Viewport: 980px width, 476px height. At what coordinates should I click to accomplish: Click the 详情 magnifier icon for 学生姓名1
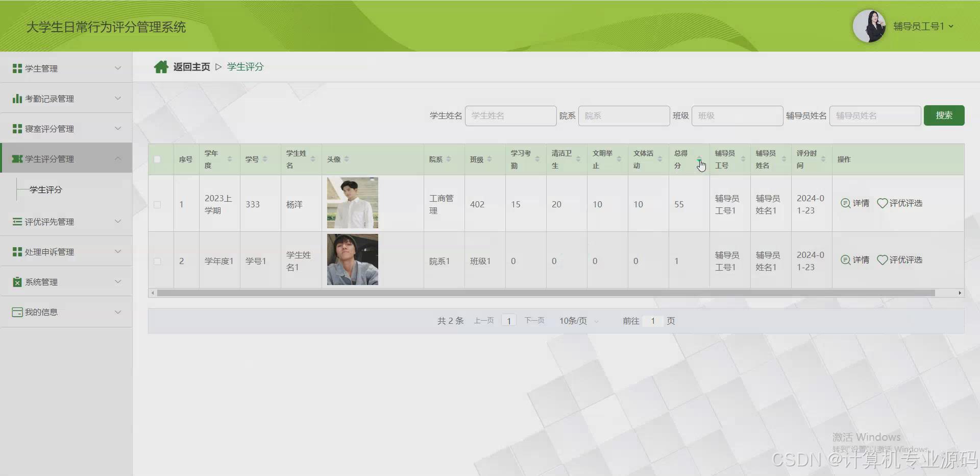[x=845, y=260]
